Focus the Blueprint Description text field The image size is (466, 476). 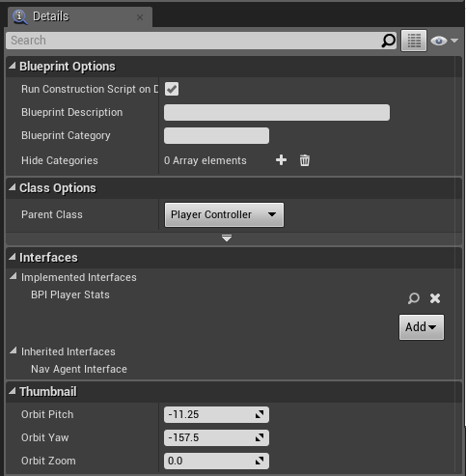tap(277, 112)
